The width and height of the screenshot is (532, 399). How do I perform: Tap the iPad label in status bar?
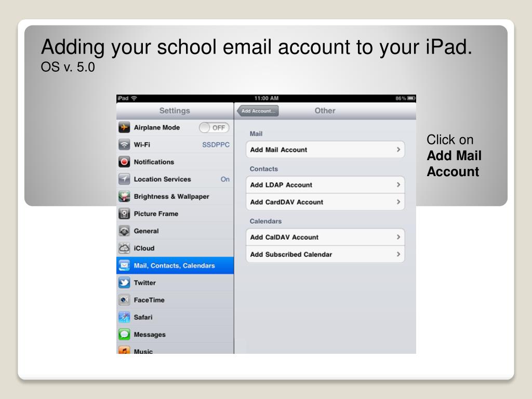(123, 98)
